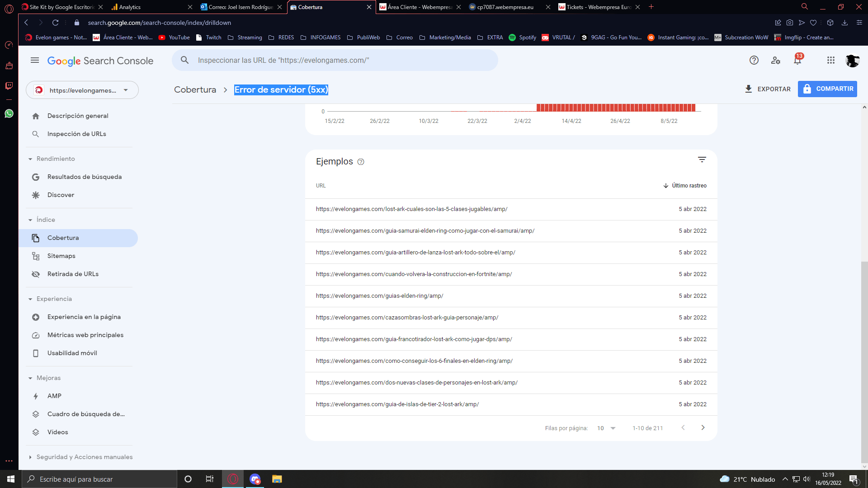Click the help icon next to Ejemplos
This screenshot has width=868, height=488.
(x=361, y=162)
